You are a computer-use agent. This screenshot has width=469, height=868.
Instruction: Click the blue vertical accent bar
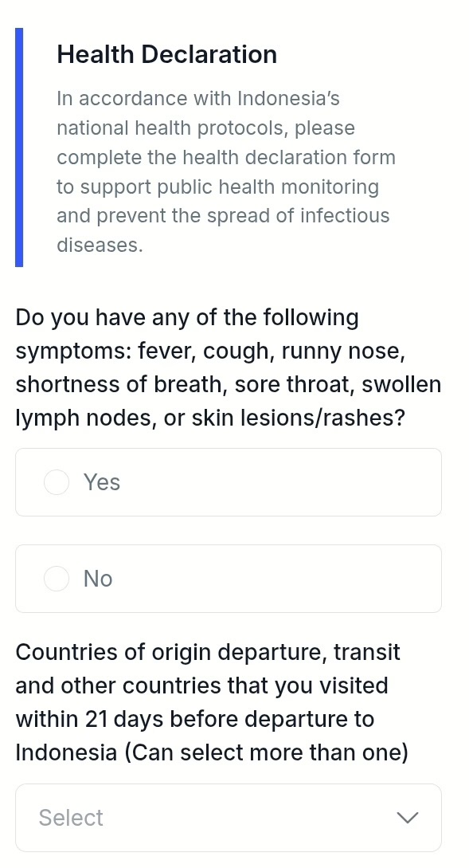tap(19, 147)
